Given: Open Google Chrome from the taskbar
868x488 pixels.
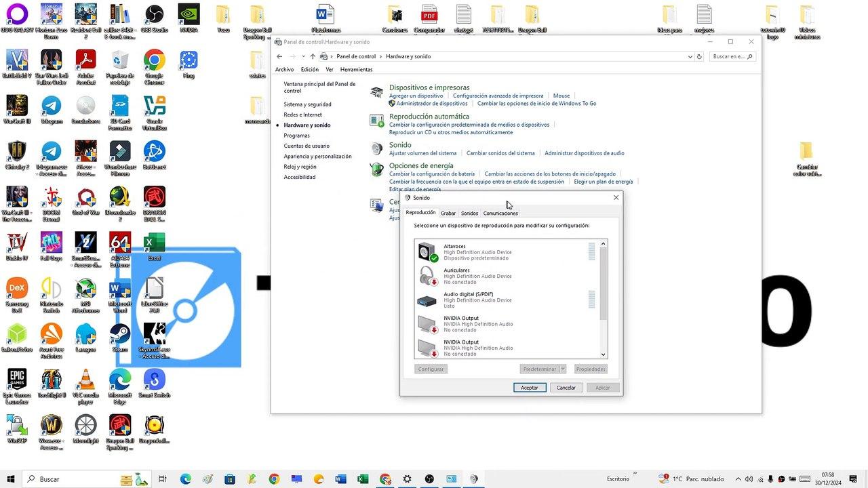Looking at the screenshot, I should [275, 479].
